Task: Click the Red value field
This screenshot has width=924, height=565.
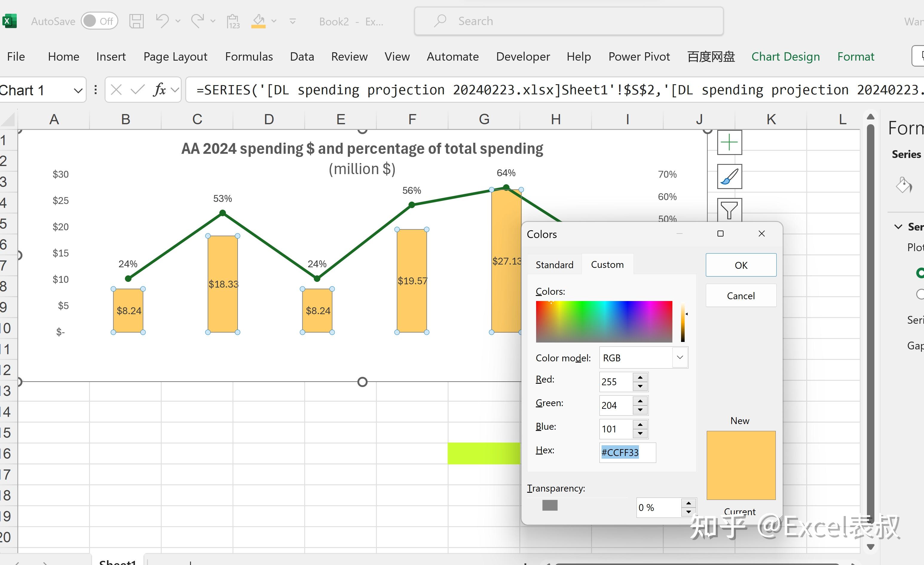Action: click(616, 382)
